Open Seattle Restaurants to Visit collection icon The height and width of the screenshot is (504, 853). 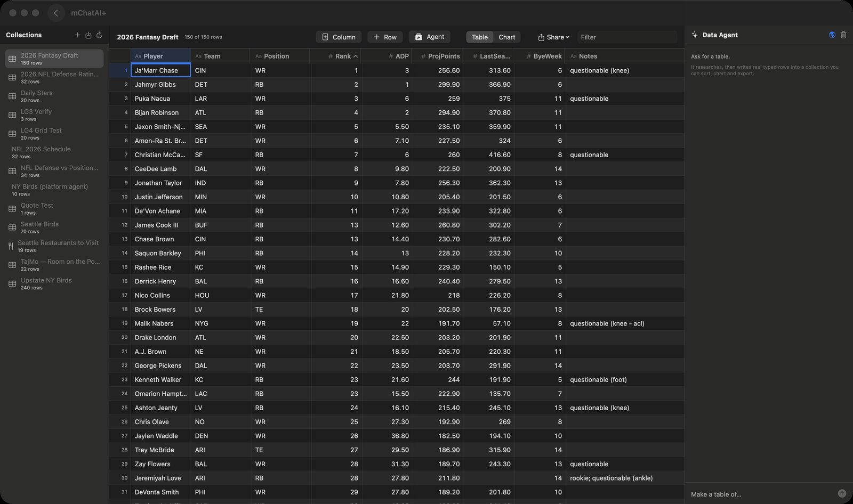11,246
